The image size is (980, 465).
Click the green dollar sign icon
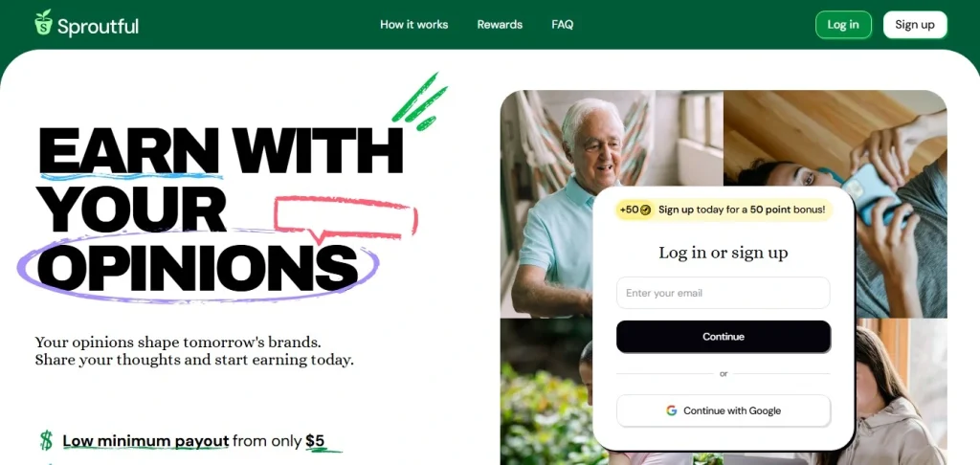pyautogui.click(x=46, y=441)
